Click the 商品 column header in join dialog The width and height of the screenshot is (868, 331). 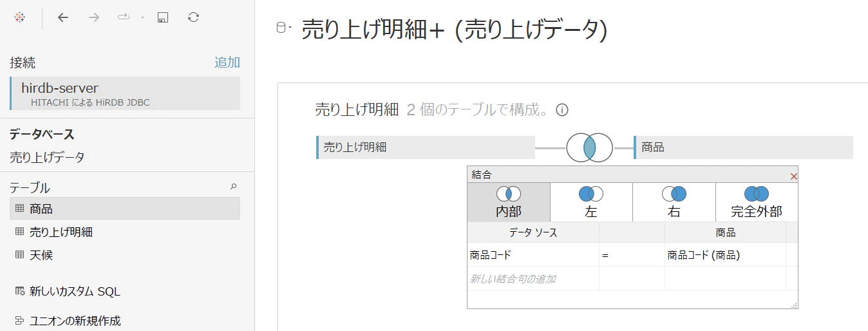[725, 232]
